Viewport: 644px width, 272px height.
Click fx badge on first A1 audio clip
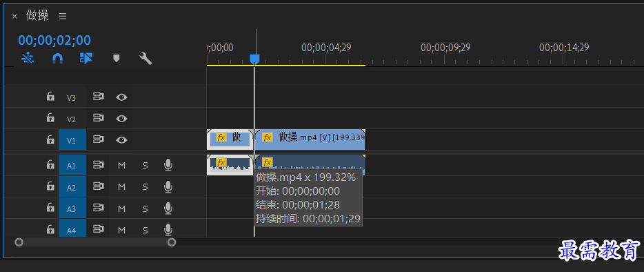[x=221, y=162]
